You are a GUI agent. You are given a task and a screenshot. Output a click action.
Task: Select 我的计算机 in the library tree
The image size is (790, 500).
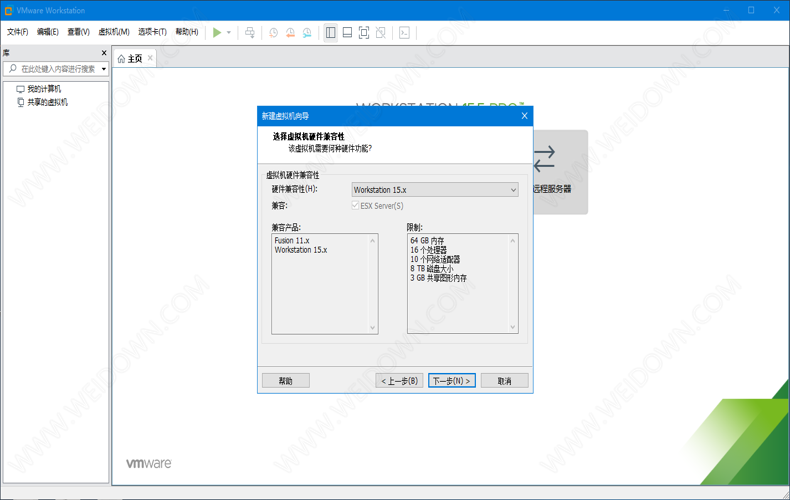tap(44, 89)
